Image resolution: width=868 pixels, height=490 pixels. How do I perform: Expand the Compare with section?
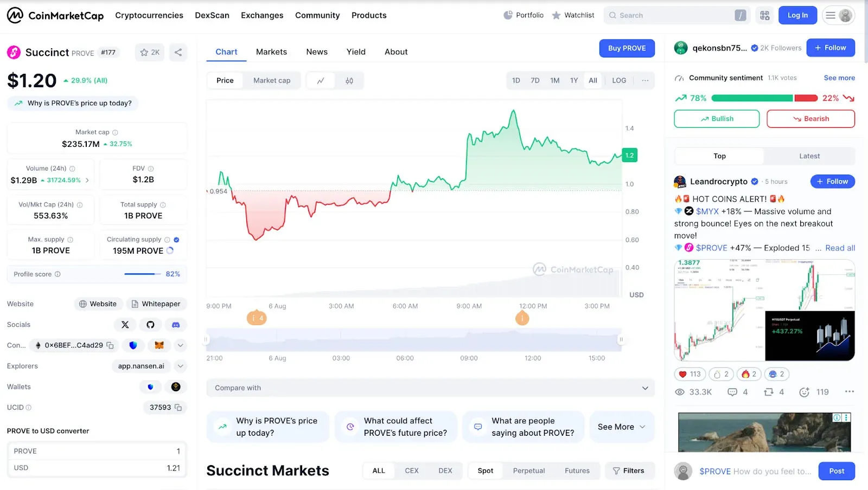pos(644,388)
